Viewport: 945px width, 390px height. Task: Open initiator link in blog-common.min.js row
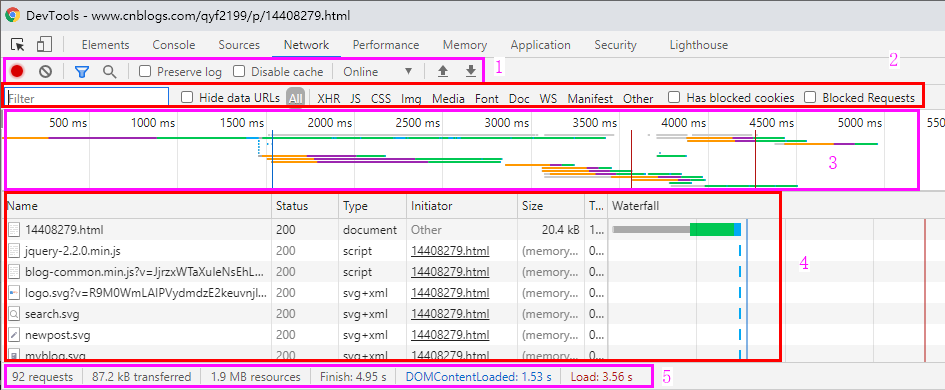[x=450, y=272]
